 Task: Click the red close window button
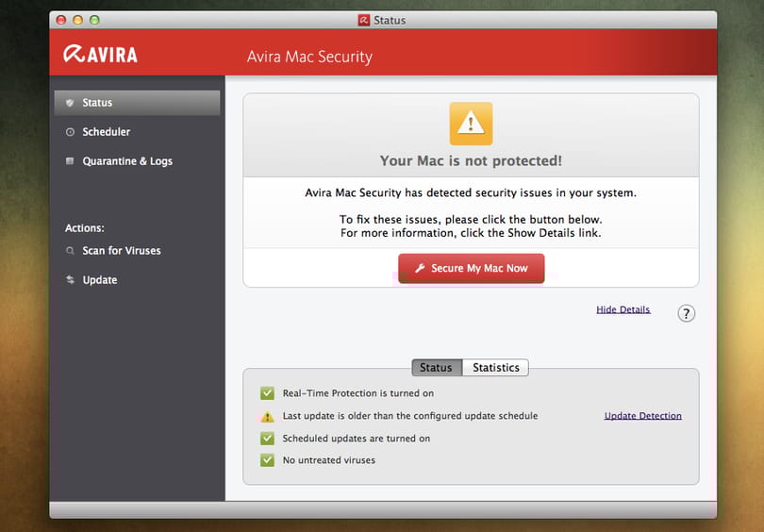61,20
